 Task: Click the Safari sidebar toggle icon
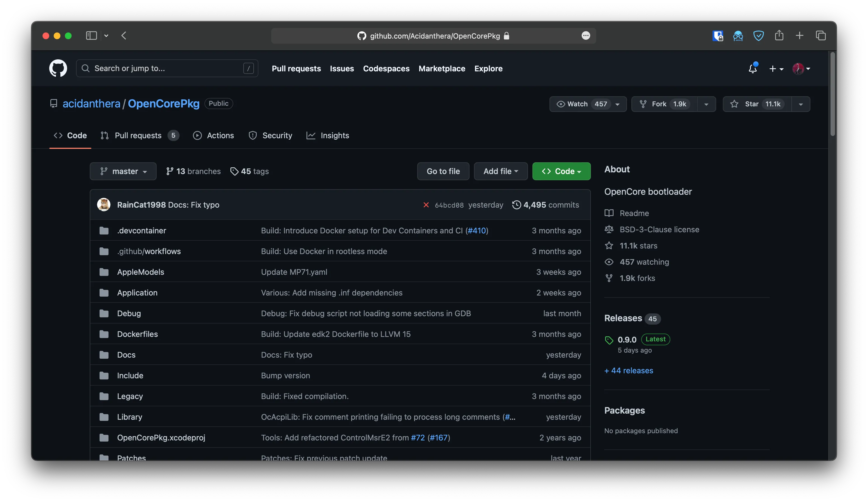point(91,36)
